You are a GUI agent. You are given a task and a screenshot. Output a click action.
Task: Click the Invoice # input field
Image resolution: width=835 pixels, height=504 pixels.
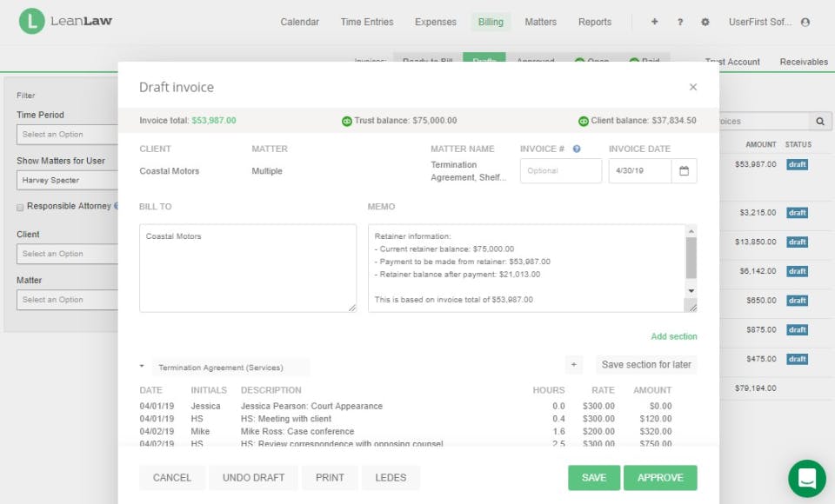(560, 171)
